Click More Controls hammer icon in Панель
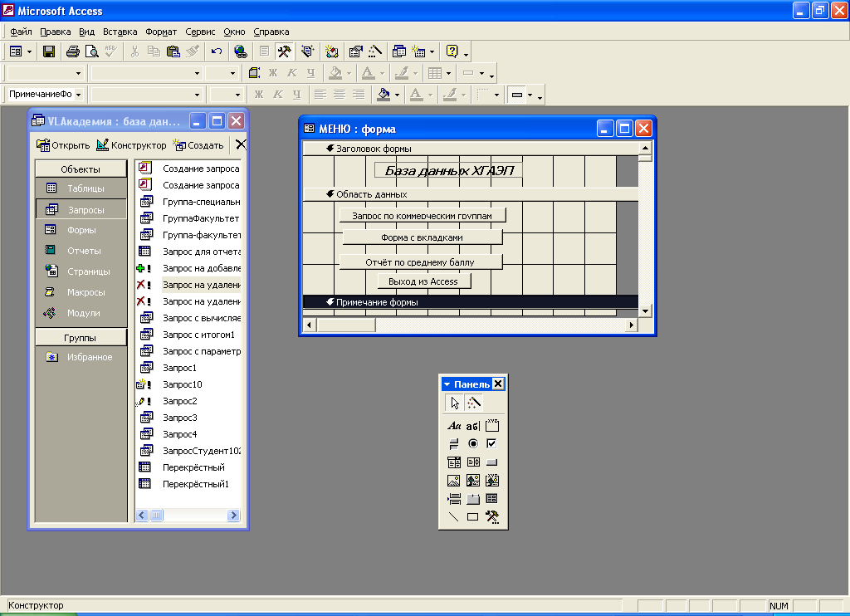Image resolution: width=850 pixels, height=616 pixels. [x=491, y=516]
